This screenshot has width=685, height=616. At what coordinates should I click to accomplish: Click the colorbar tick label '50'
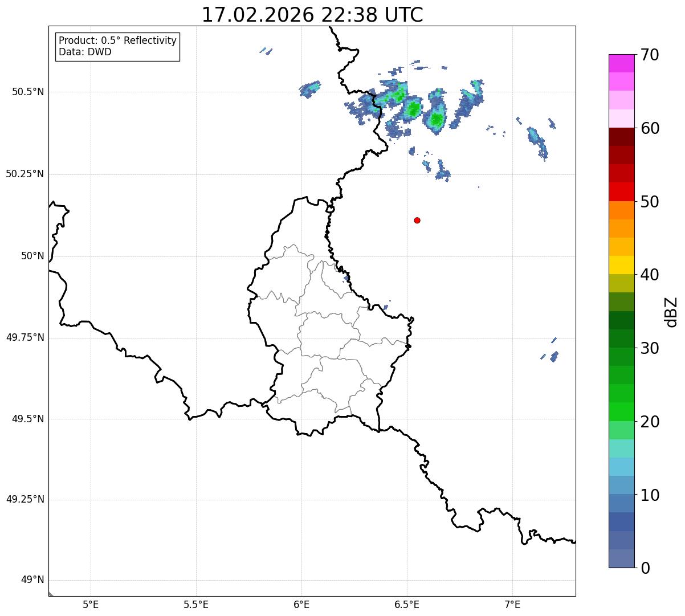[650, 202]
